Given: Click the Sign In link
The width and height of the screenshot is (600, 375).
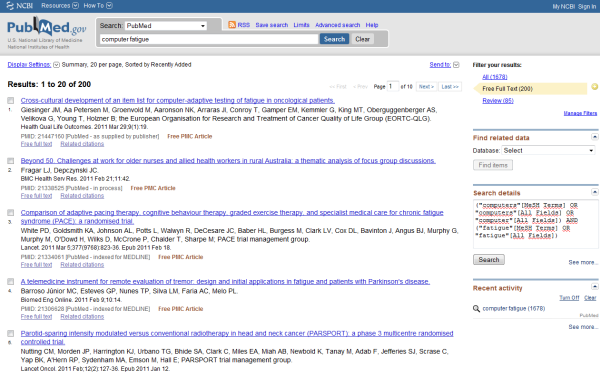Looking at the screenshot, I should [587, 7].
